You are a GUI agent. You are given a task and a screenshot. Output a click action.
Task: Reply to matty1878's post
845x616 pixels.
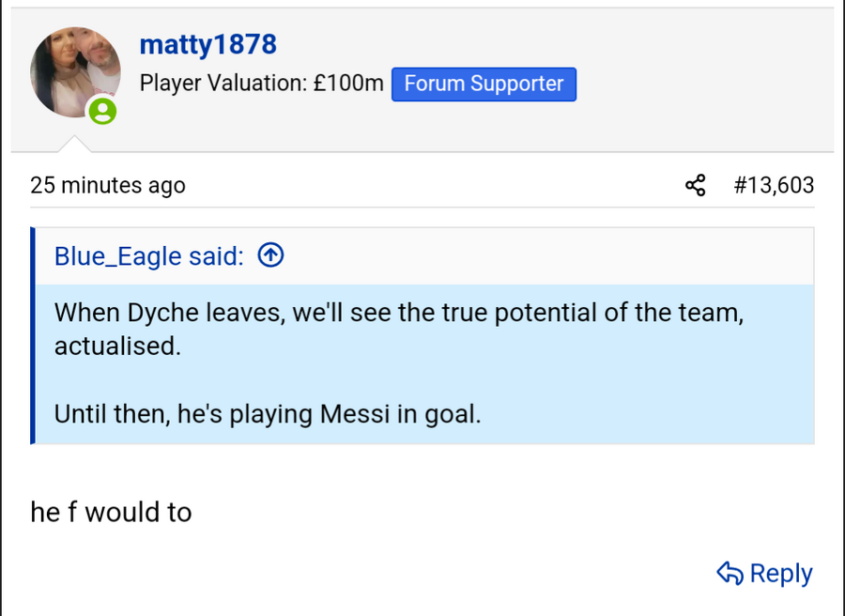[x=764, y=573]
